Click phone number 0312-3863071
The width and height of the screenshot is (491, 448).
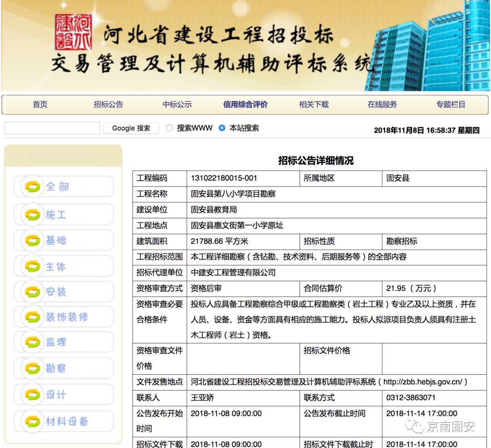coord(411,398)
